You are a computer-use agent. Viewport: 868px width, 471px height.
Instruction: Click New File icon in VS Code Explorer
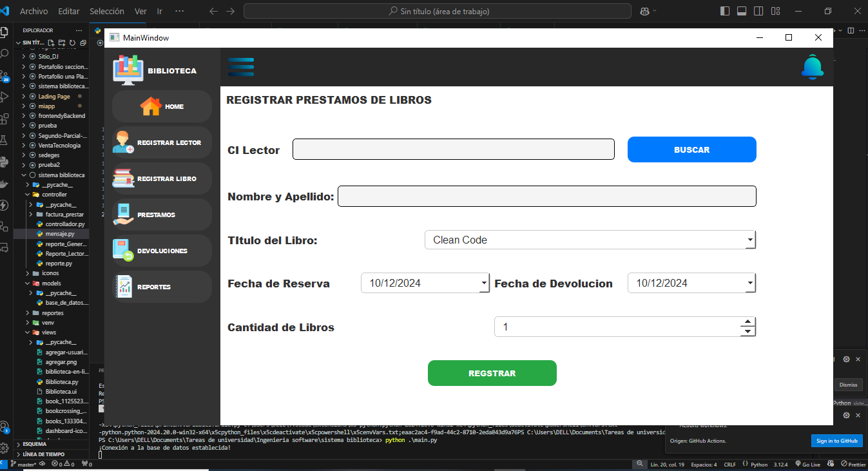[x=52, y=43]
